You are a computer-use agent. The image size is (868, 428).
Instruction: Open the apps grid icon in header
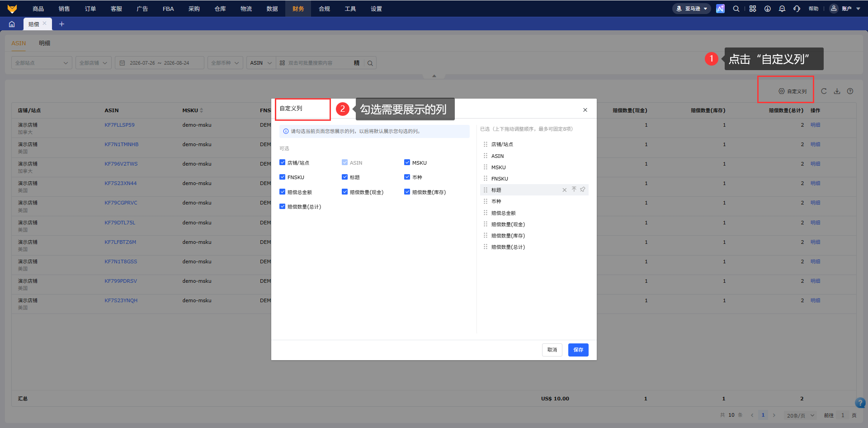pyautogui.click(x=753, y=9)
